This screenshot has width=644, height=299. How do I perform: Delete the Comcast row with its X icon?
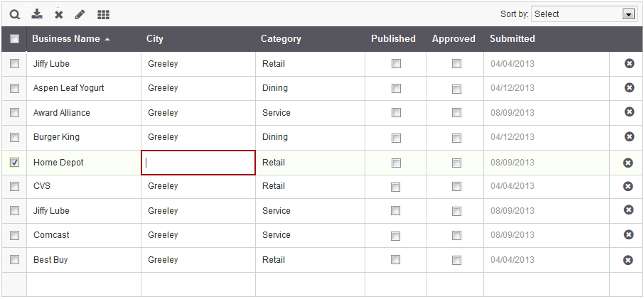point(628,235)
